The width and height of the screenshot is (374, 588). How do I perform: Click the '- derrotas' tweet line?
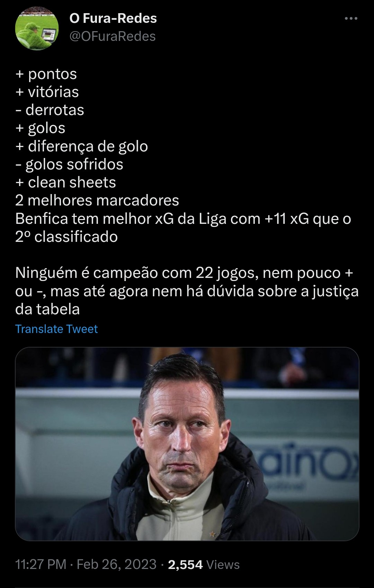(x=50, y=110)
